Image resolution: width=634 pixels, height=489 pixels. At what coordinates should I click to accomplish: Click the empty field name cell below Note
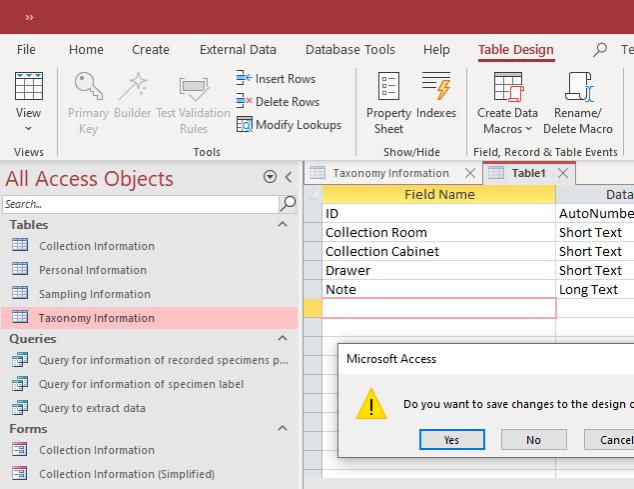439,308
